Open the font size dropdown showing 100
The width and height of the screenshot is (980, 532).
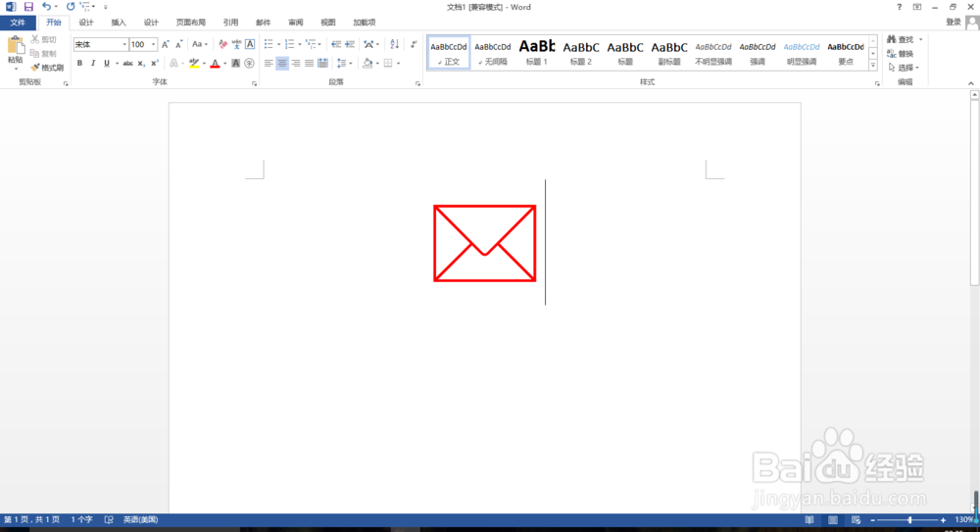pyautogui.click(x=153, y=44)
